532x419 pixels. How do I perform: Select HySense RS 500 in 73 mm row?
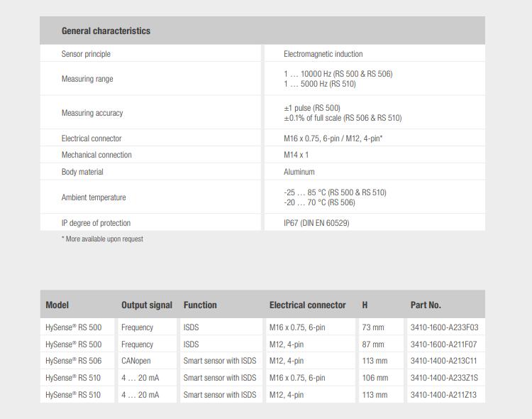73,327
